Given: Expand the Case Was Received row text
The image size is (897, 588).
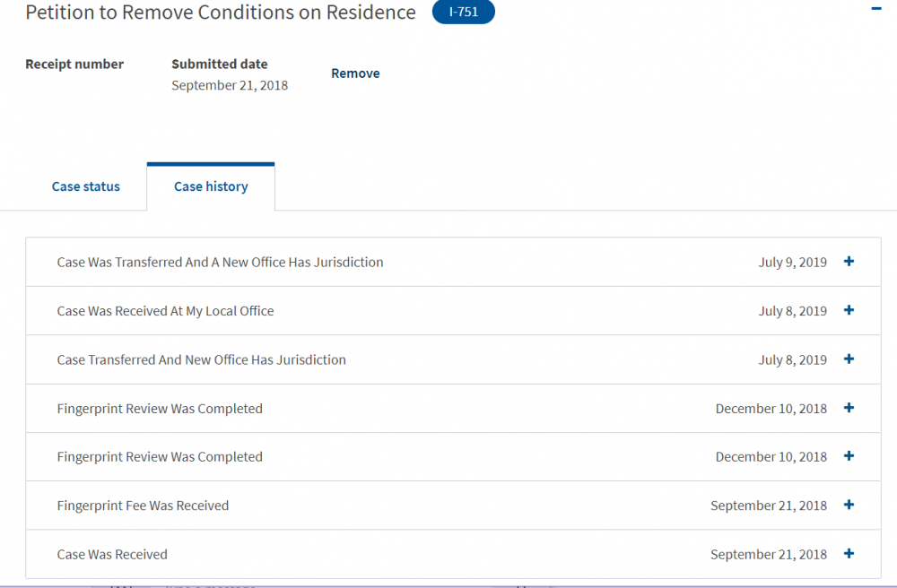Looking at the screenshot, I should pos(112,554).
